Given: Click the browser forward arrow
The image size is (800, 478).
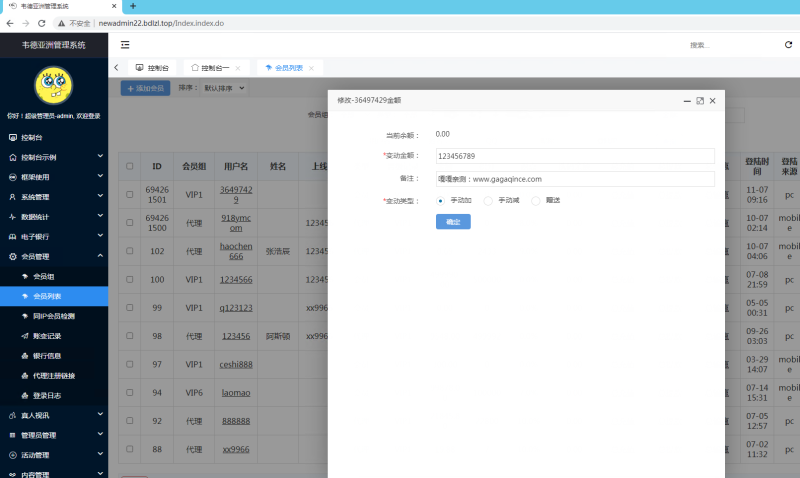Looking at the screenshot, I should (26, 23).
